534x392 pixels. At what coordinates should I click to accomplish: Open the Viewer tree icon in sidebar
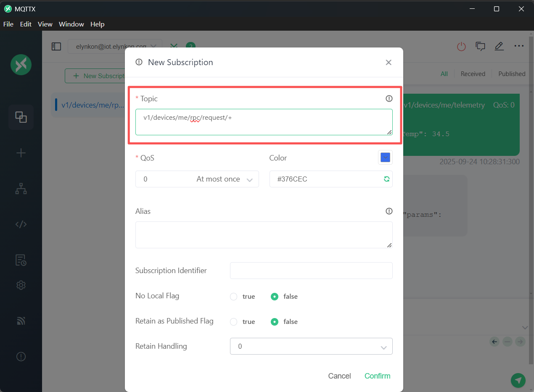pyautogui.click(x=21, y=189)
